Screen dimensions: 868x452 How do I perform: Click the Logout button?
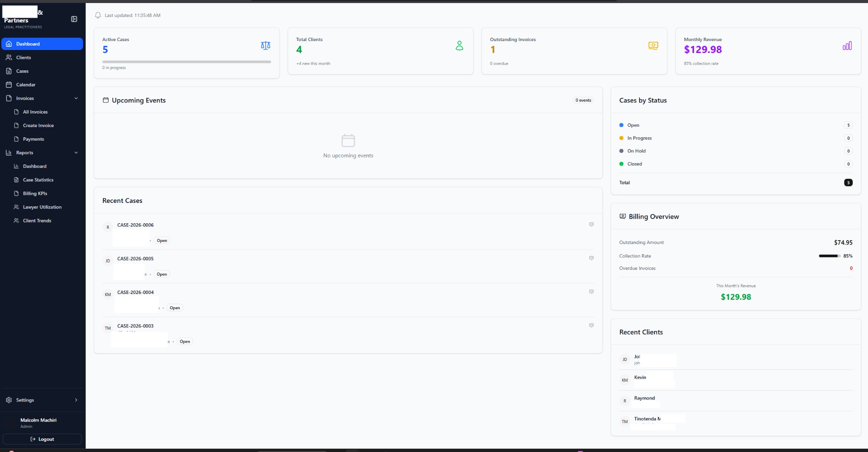(42, 439)
